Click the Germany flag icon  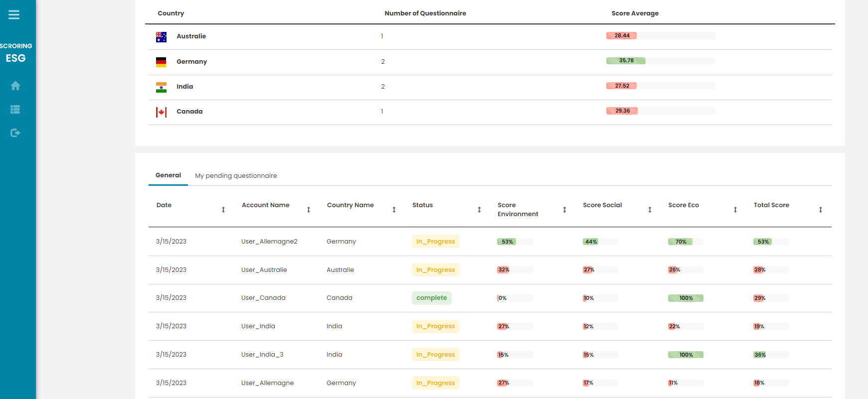pyautogui.click(x=161, y=62)
